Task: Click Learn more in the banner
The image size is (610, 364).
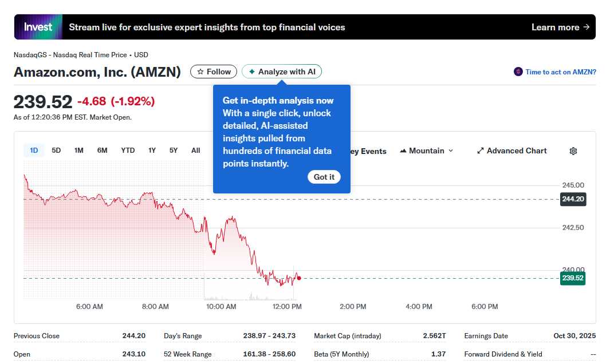Action: [556, 27]
